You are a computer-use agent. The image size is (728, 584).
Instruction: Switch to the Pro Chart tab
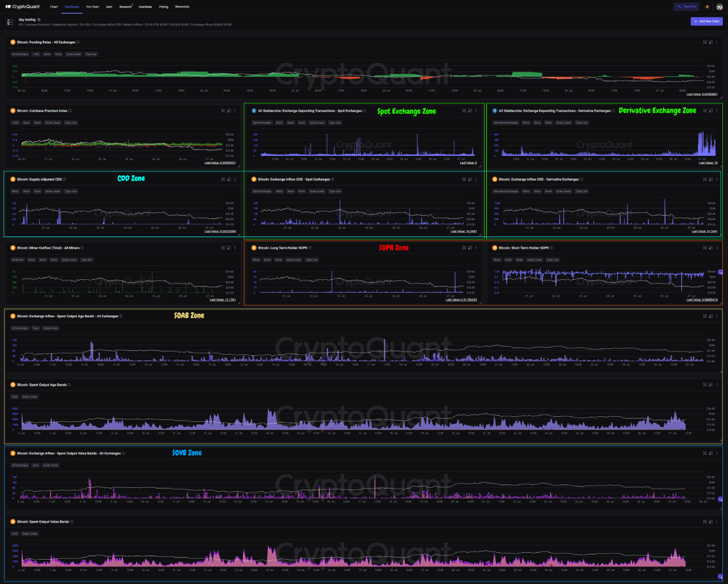[93, 7]
